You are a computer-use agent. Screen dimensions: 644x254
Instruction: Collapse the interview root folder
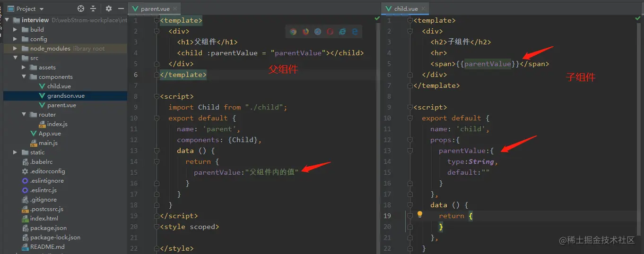[x=7, y=20]
